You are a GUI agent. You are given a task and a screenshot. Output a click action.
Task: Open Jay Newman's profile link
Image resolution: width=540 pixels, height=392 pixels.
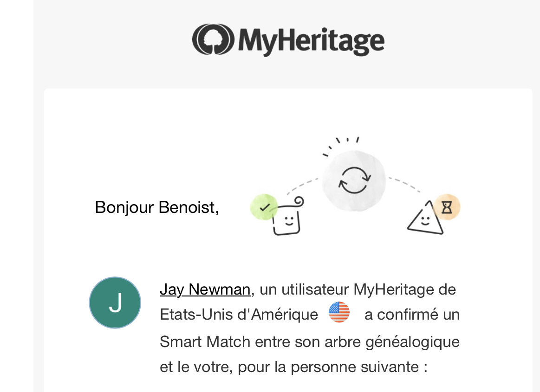(205, 289)
